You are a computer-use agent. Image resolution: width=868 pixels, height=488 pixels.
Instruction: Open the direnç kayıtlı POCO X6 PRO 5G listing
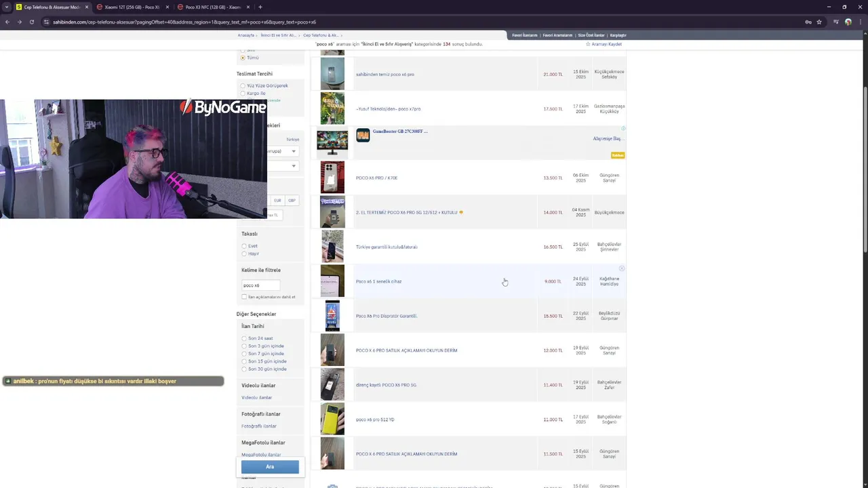[386, 385]
